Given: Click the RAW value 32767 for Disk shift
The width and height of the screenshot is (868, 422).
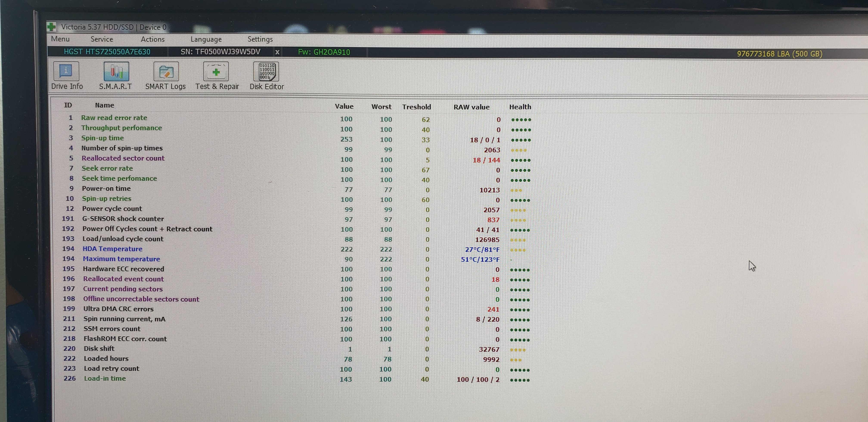Looking at the screenshot, I should 489,349.
